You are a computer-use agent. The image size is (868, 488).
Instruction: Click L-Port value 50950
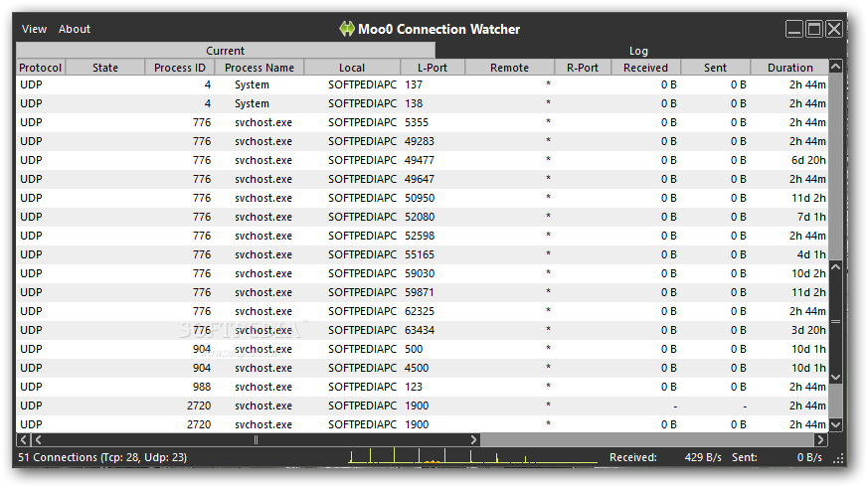(x=419, y=198)
